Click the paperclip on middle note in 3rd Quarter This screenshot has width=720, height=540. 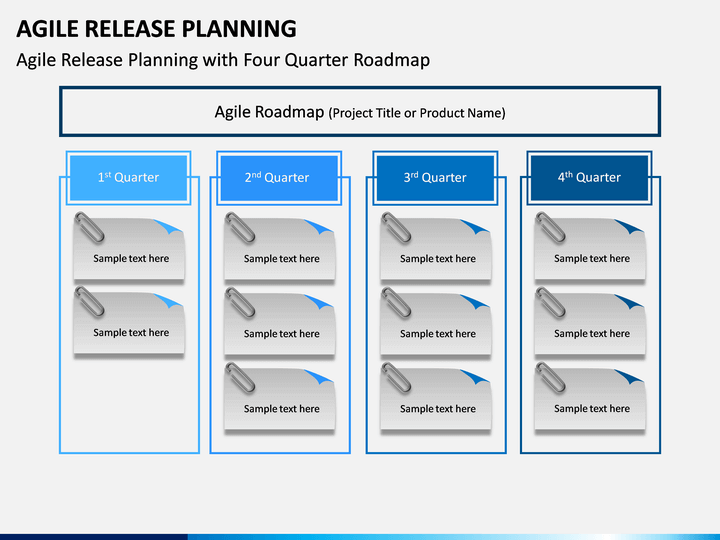[396, 302]
